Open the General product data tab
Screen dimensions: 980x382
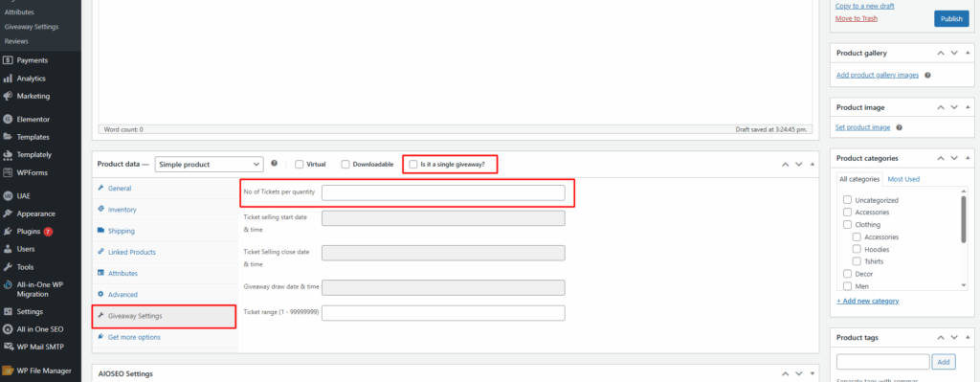point(120,189)
